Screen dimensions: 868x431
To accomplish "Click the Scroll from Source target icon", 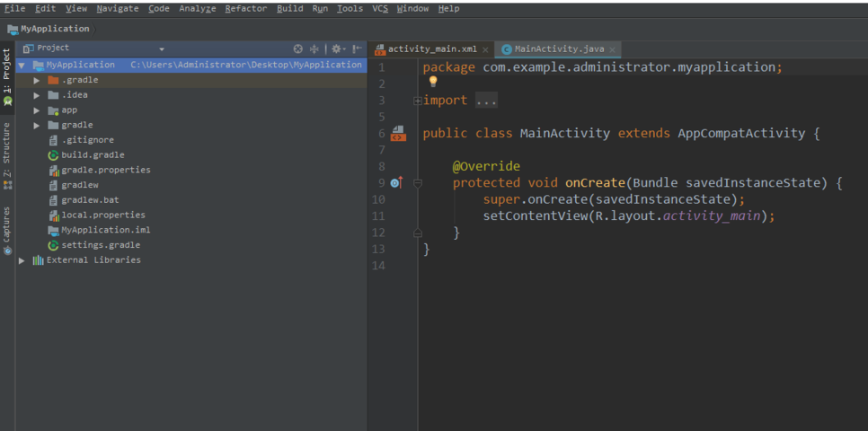I will click(x=297, y=48).
